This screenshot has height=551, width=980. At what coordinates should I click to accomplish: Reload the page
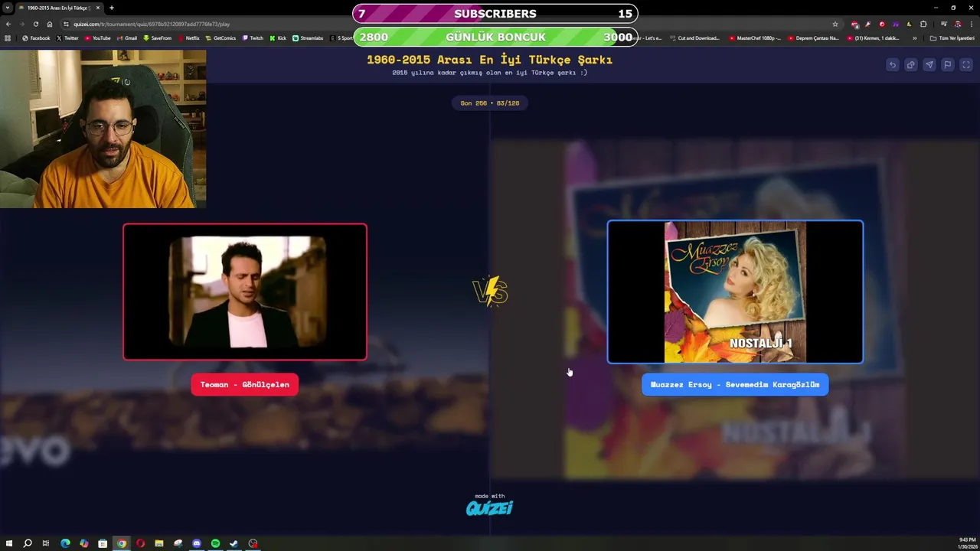coord(35,24)
